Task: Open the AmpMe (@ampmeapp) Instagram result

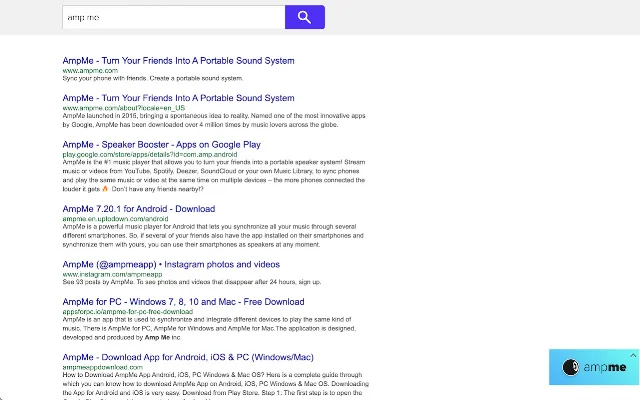Action: point(171,264)
